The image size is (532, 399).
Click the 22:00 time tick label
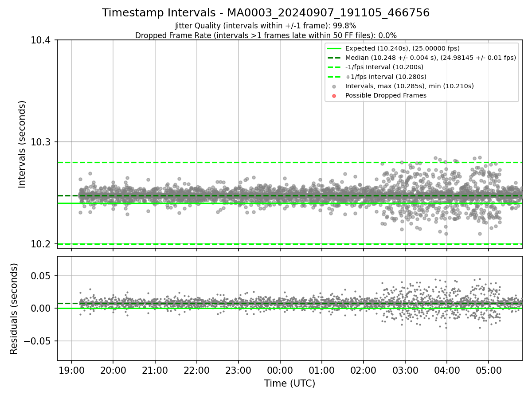196,370
